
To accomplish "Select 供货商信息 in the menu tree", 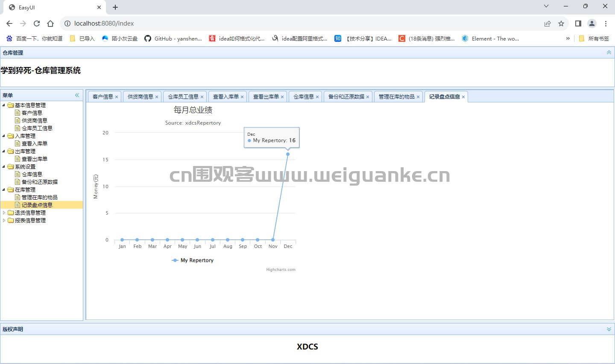I will [x=35, y=120].
